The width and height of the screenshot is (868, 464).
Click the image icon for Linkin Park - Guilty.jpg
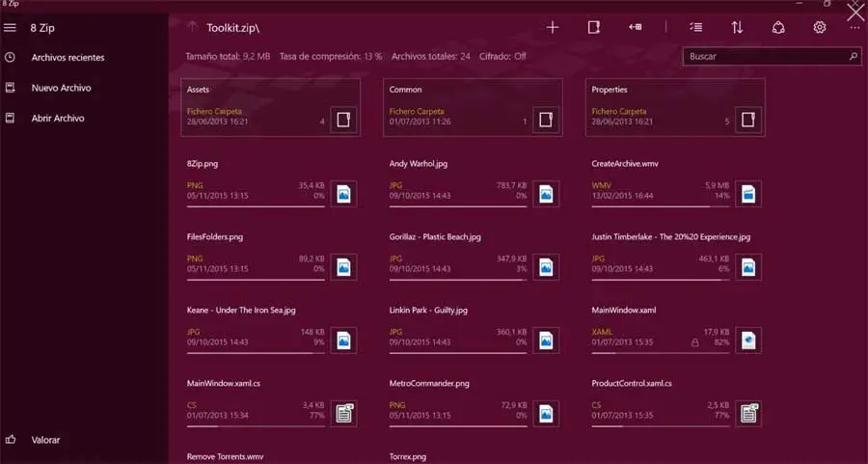(546, 340)
